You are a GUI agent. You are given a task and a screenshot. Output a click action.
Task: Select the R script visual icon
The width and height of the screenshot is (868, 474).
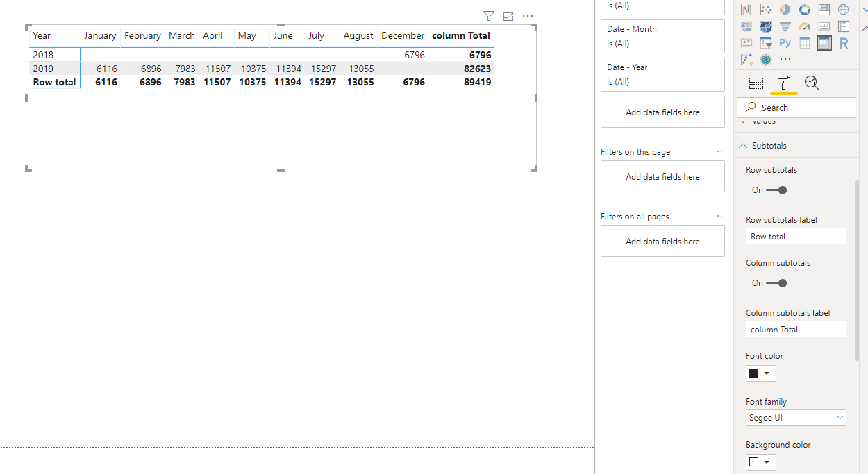coord(844,43)
